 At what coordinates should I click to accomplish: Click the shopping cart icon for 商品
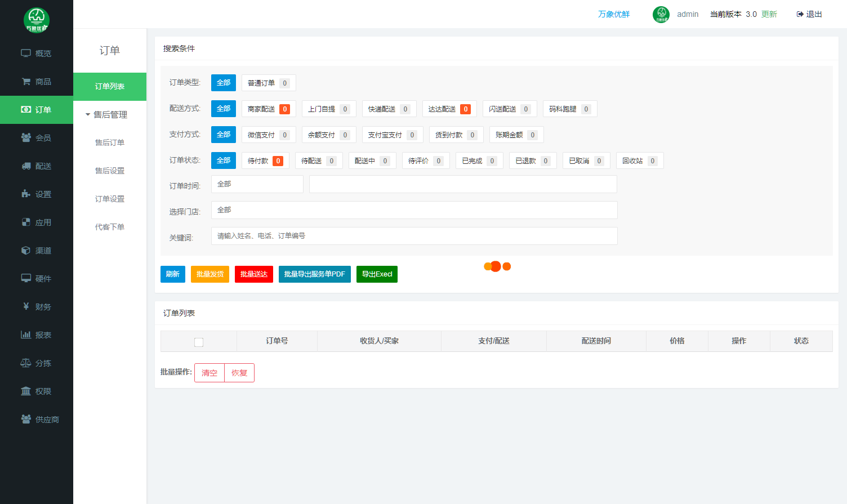pyautogui.click(x=26, y=82)
